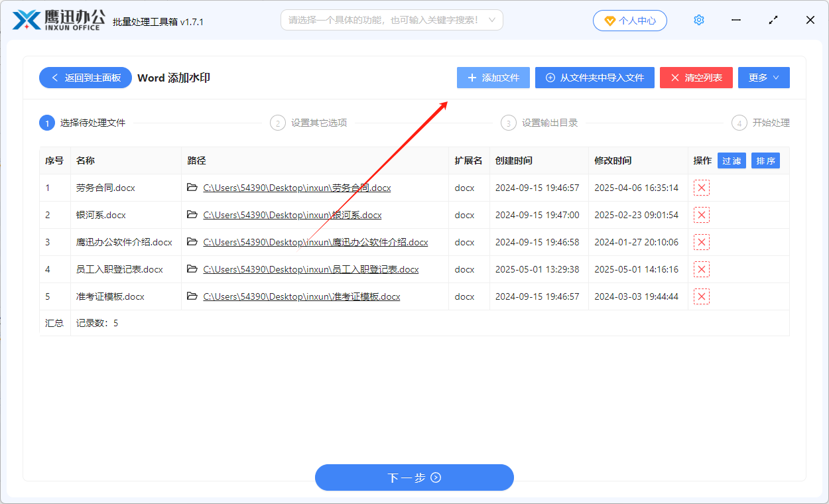829x504 pixels.
Task: Click step 1 circle 选择待处理文件
Action: click(x=46, y=123)
